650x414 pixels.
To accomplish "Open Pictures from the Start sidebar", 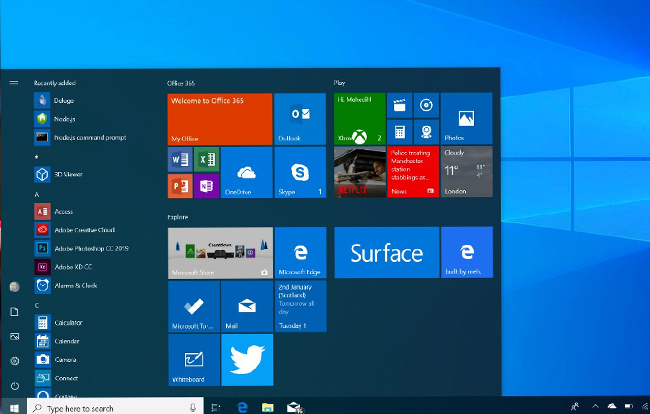I will [15, 337].
